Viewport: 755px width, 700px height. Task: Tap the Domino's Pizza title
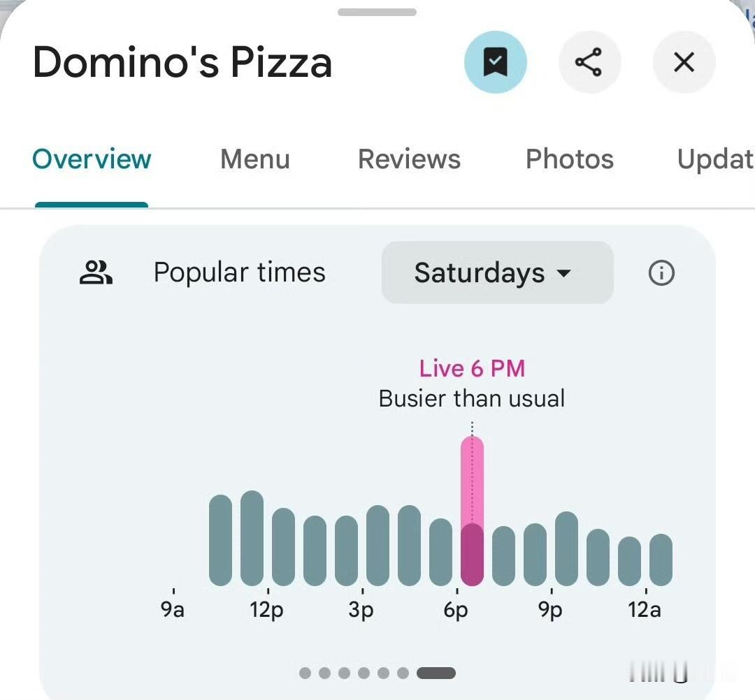tap(182, 62)
